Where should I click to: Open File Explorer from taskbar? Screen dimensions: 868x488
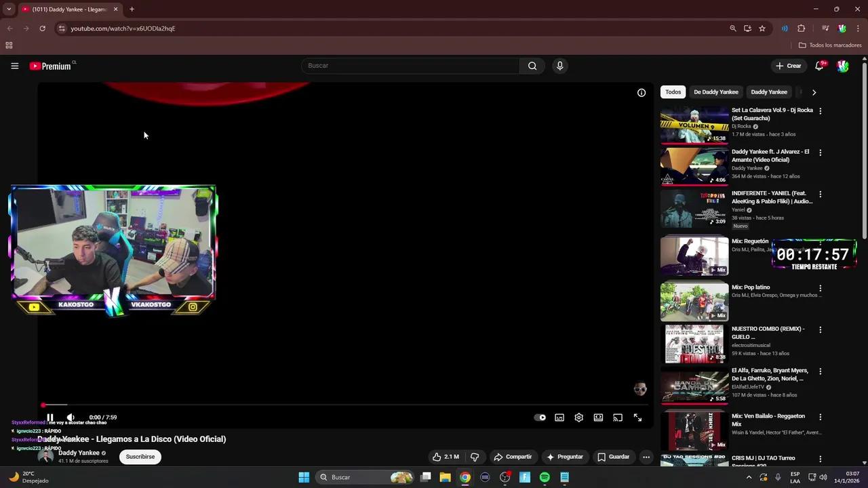point(445,477)
